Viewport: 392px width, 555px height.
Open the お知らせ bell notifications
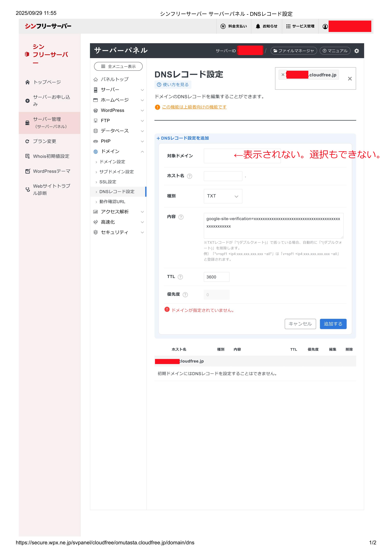pyautogui.click(x=266, y=26)
